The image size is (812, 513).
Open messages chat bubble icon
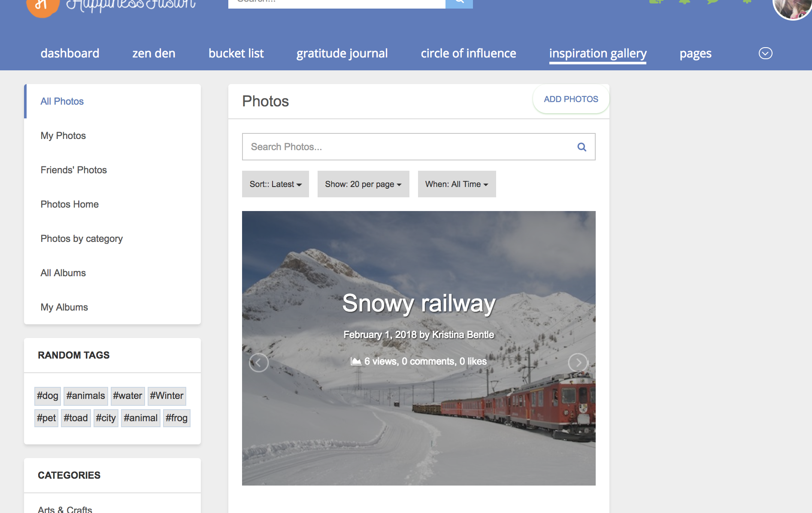713,2
